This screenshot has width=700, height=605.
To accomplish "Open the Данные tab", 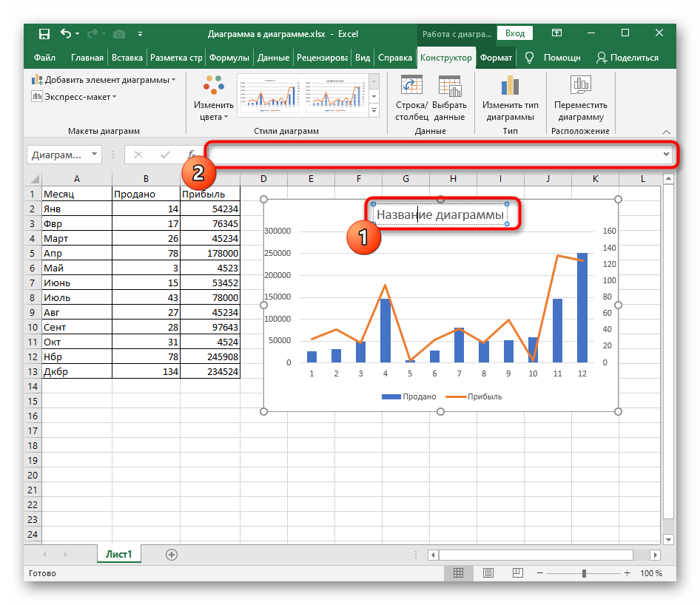I will [273, 58].
